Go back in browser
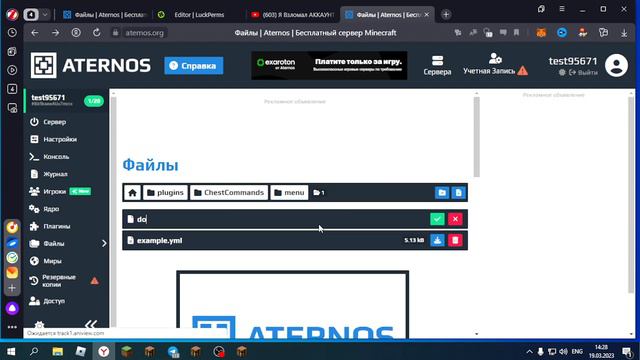This screenshot has width=640, height=360. click(35, 33)
